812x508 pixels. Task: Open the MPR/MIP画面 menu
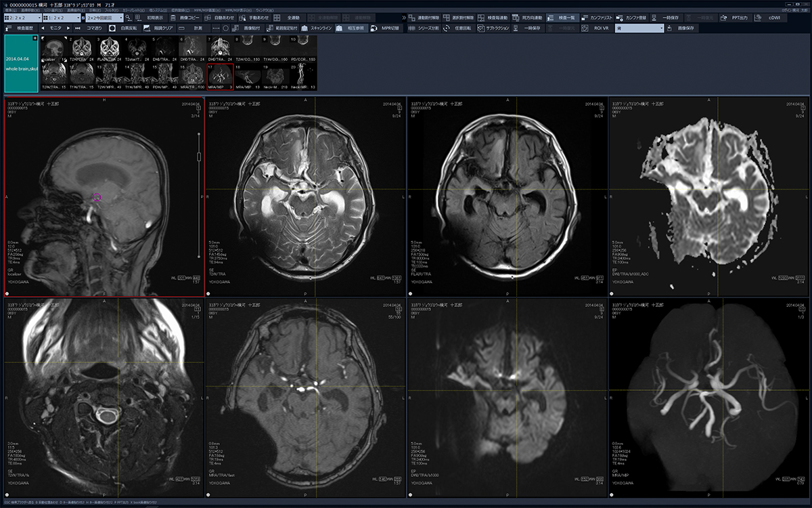pos(208,10)
